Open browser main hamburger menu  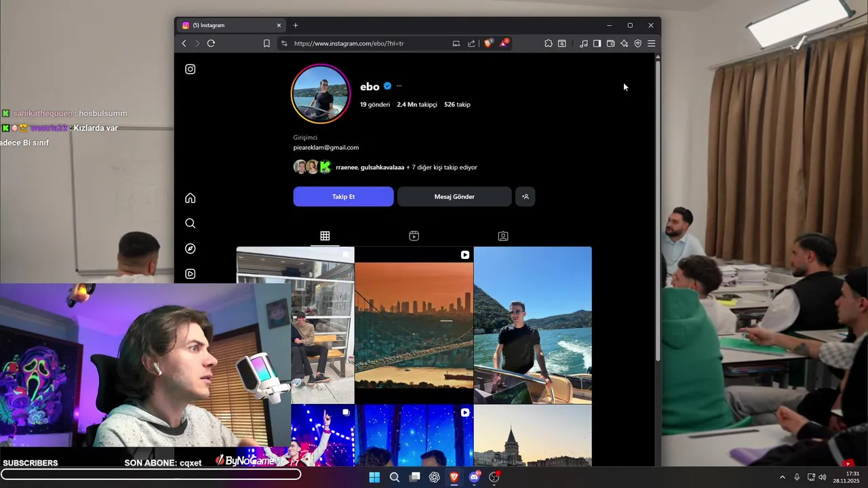tap(651, 43)
